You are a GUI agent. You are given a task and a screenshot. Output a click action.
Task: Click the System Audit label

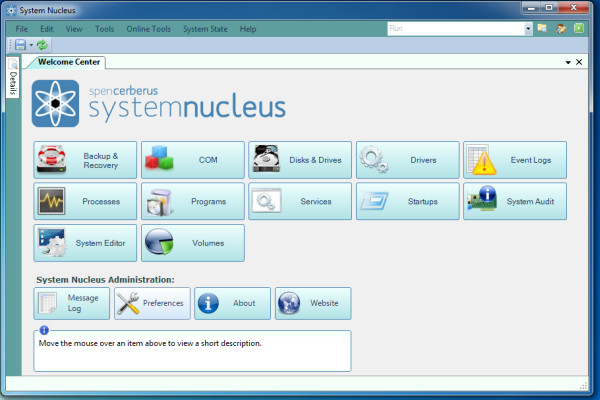click(530, 201)
